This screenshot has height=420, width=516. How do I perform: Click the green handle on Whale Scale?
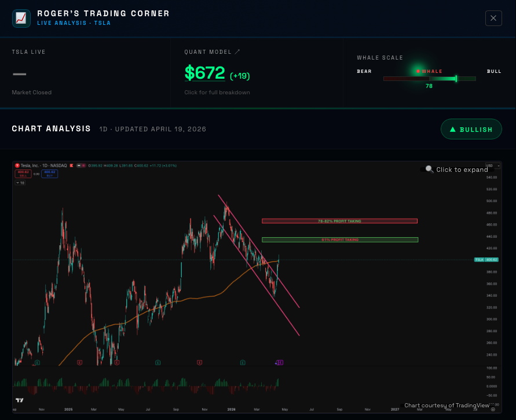[x=456, y=79]
